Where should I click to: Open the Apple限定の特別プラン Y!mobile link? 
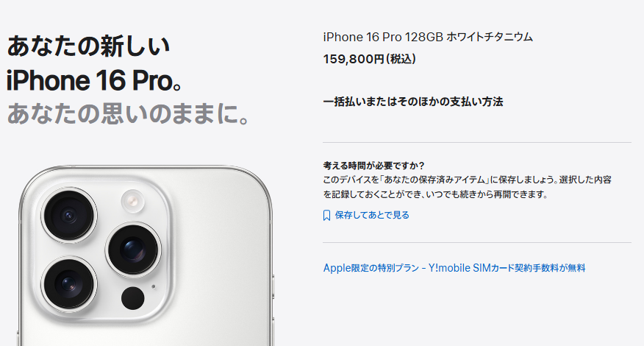tap(454, 268)
